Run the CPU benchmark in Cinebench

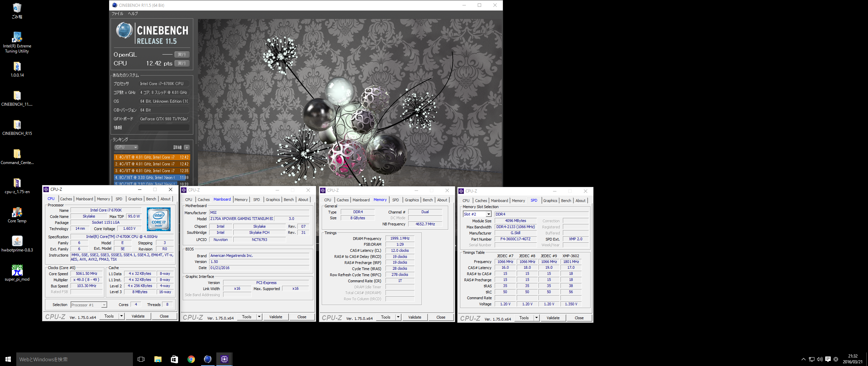[182, 63]
